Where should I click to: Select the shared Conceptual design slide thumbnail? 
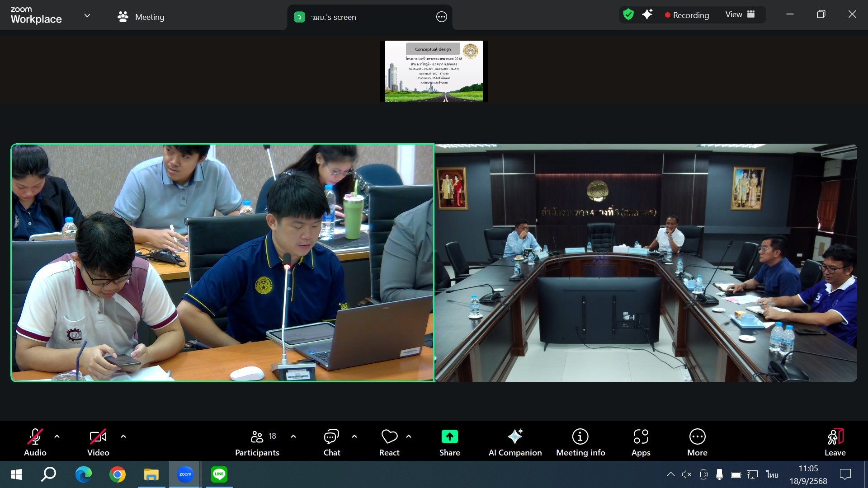click(434, 71)
